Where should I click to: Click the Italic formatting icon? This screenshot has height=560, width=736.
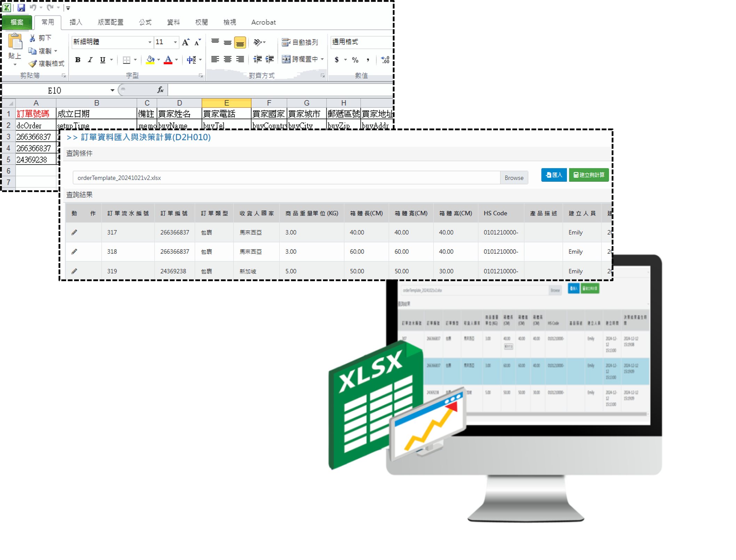(x=90, y=60)
